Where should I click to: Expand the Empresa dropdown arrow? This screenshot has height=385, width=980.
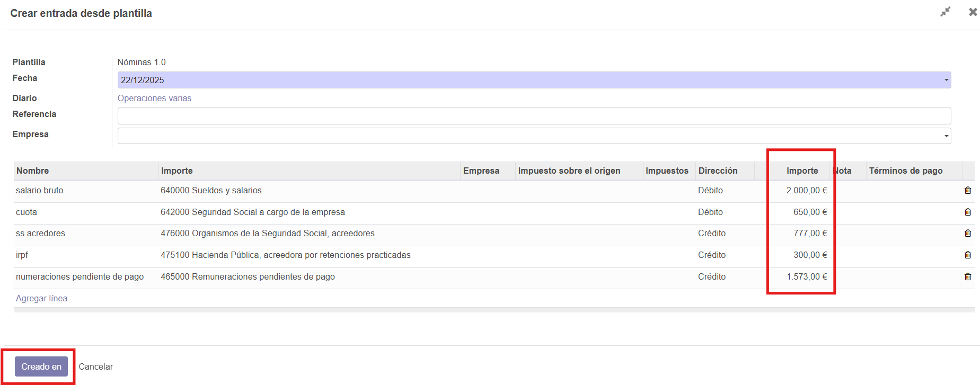coord(946,136)
